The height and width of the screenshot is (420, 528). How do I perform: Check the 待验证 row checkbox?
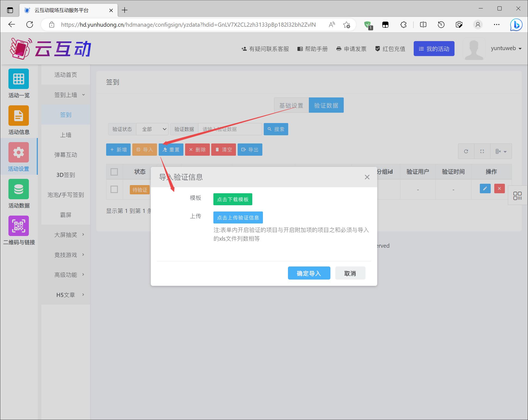[x=114, y=189]
